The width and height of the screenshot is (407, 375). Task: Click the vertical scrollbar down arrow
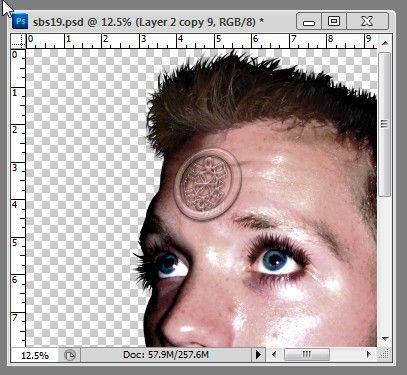point(385,339)
